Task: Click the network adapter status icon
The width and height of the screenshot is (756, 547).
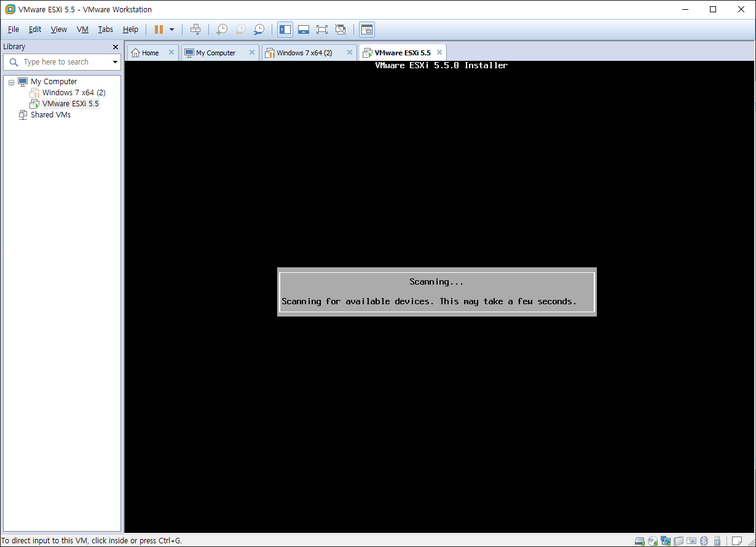Action: tap(666, 541)
